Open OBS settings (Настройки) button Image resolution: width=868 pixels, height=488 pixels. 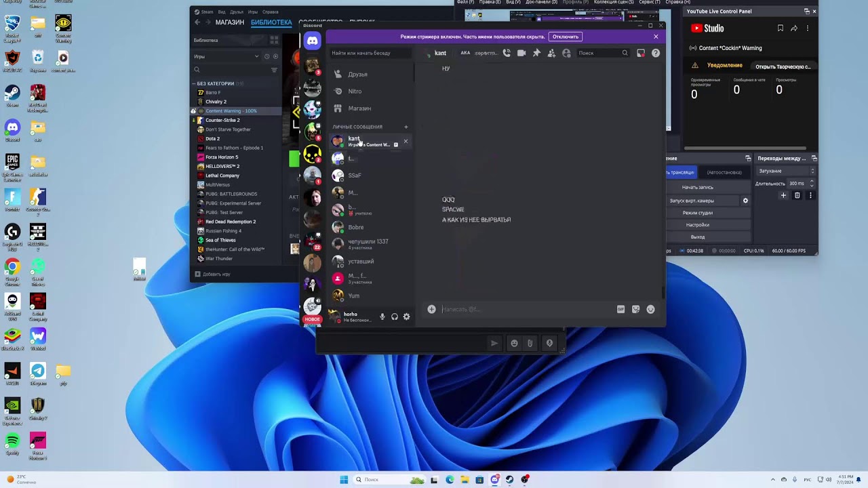coord(697,225)
